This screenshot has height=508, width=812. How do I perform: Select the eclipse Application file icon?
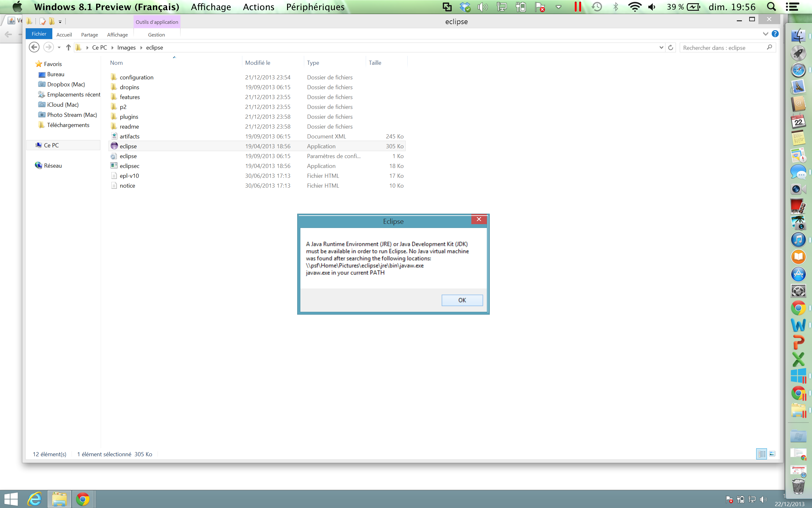[x=114, y=146]
